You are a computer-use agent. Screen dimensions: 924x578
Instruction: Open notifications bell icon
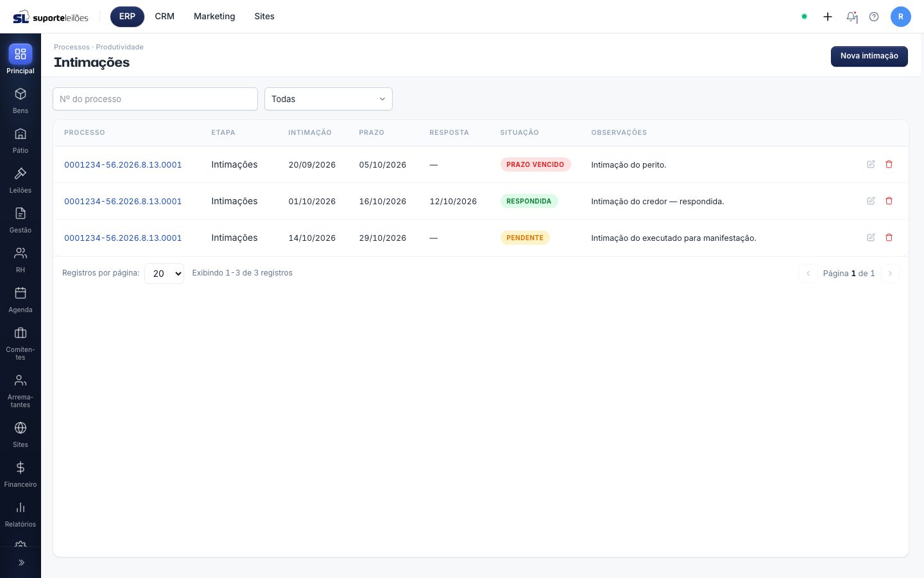point(851,17)
